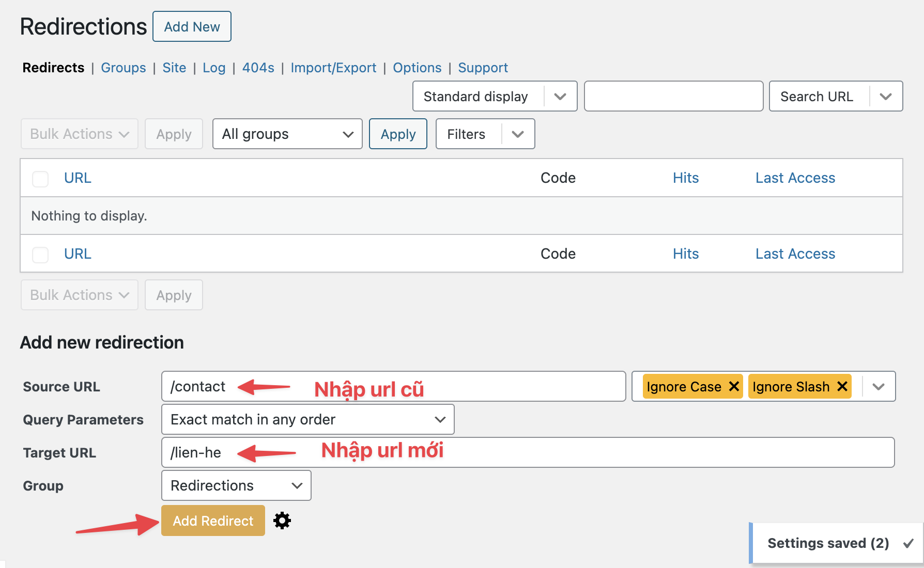This screenshot has width=924, height=568.
Task: Sort by URL in the table footer
Action: [78, 254]
